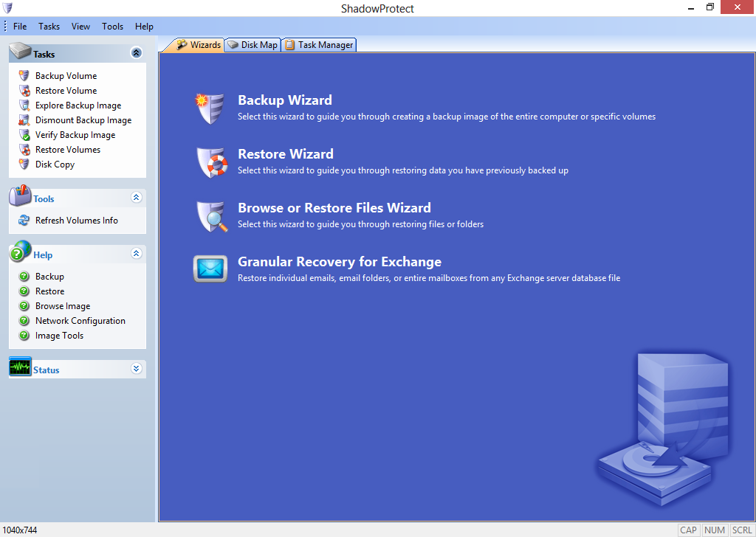The height and width of the screenshot is (537, 756).
Task: Click the Restore Wizard entry
Action: 286,154
